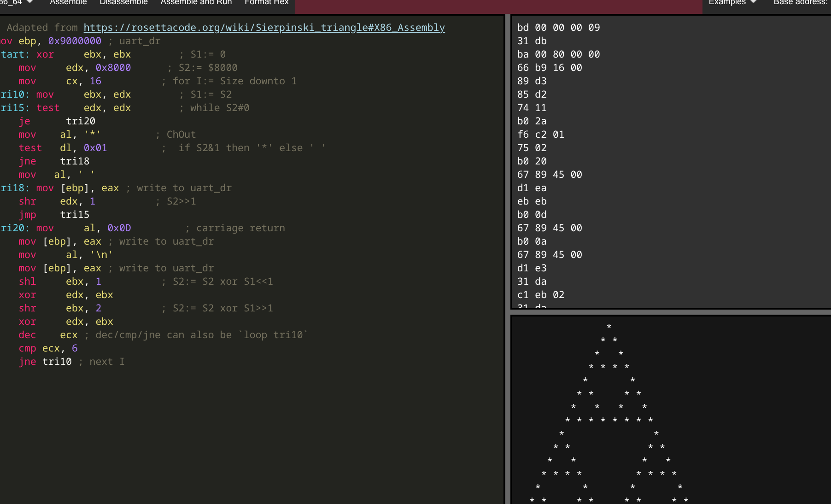Select the hex byte 'bd' in output
Viewport: 831px width, 504px height.
coord(523,28)
